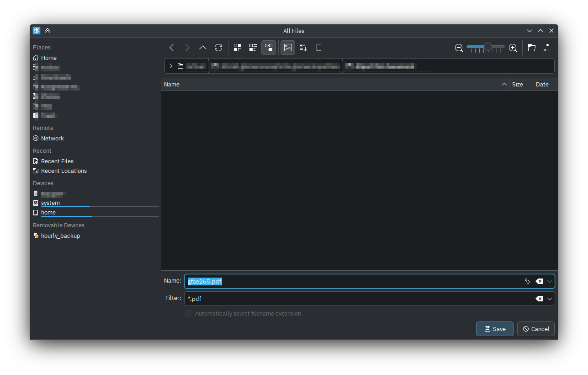Click the Places section header
The width and height of the screenshot is (588, 375).
point(42,48)
